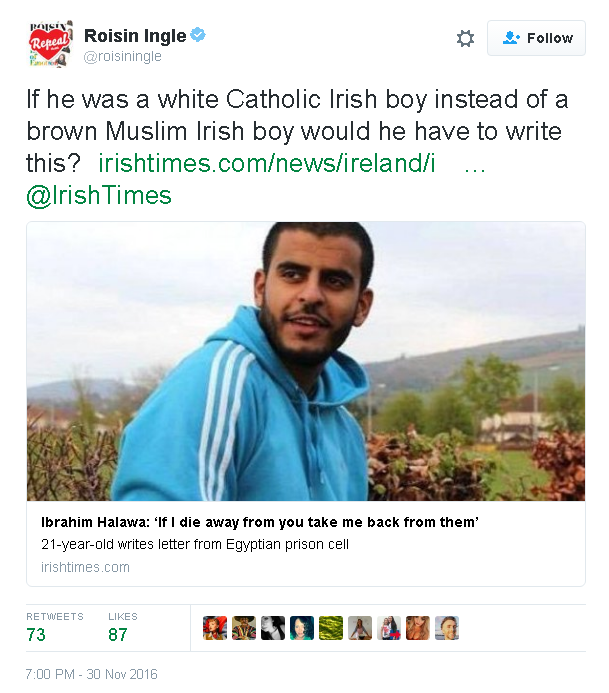View the 87 likes count
The width and height of the screenshot is (609, 693).
[x=118, y=635]
